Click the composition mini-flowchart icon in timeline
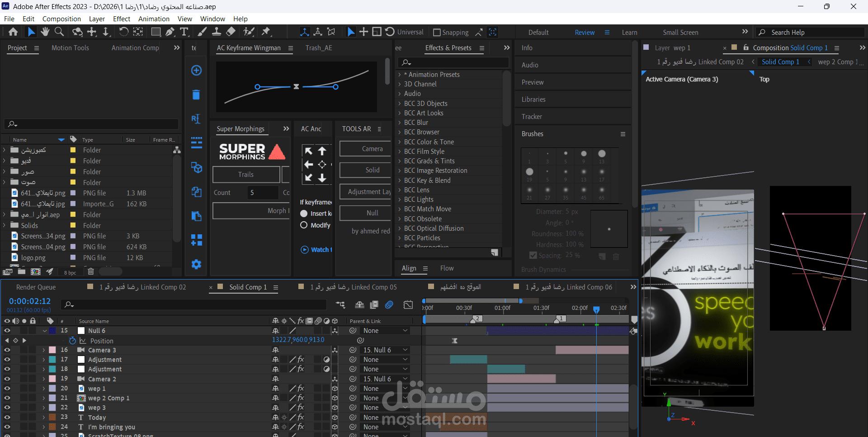Image resolution: width=868 pixels, height=437 pixels. pos(340,305)
